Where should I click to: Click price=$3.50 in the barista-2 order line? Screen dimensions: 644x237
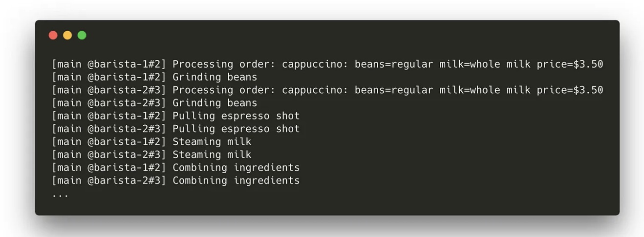pyautogui.click(x=570, y=90)
